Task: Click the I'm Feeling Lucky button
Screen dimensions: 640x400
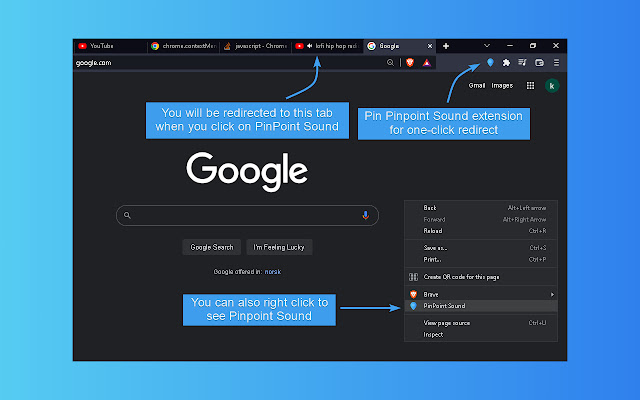Action: pyautogui.click(x=279, y=247)
